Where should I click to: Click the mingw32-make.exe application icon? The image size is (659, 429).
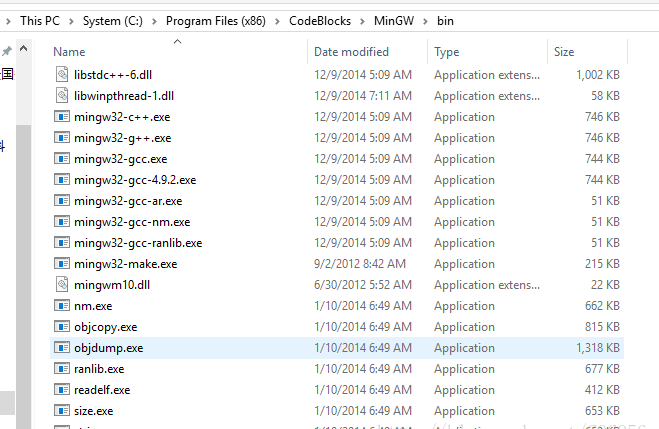[62, 263]
